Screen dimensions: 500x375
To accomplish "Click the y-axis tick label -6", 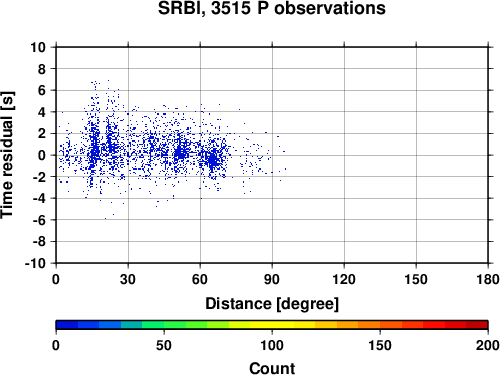I will [39, 220].
